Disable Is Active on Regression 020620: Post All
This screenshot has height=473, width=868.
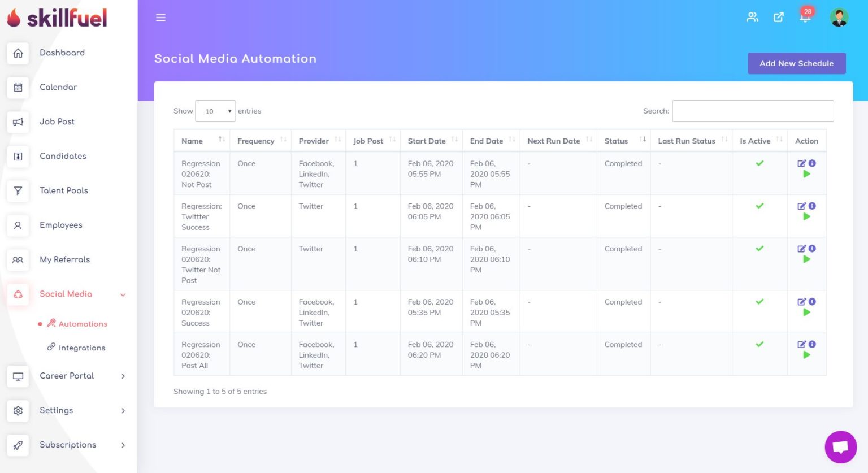(759, 344)
